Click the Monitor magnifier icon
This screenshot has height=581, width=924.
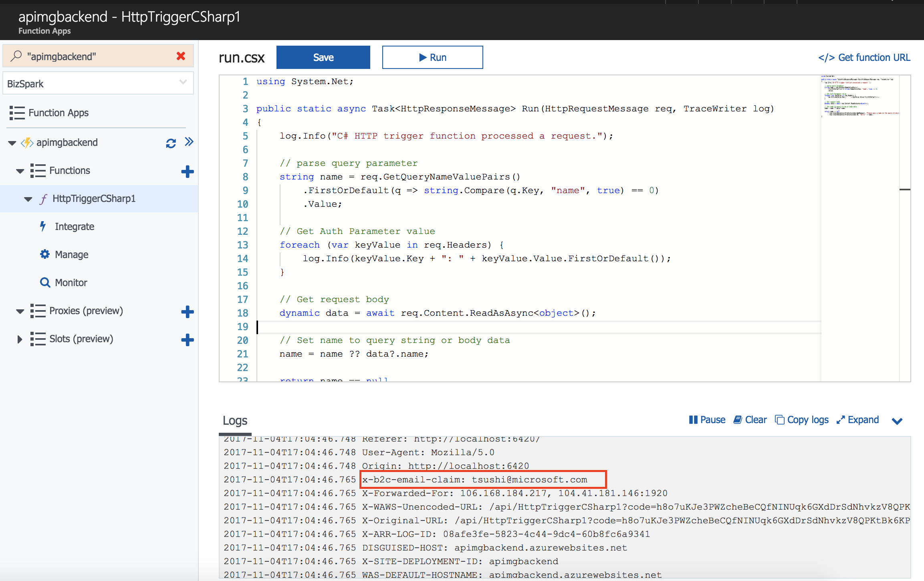pos(45,282)
